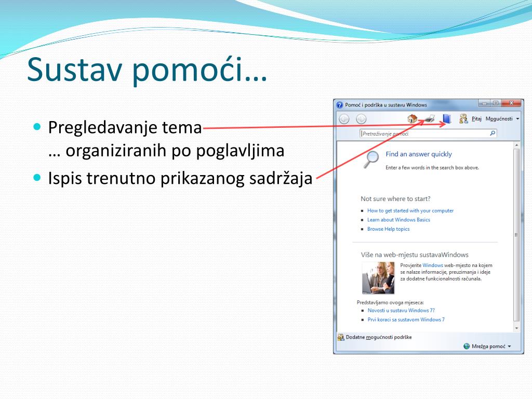Browse Help topics via blue book icon
Viewport: 532px width, 399px height.
click(x=447, y=119)
